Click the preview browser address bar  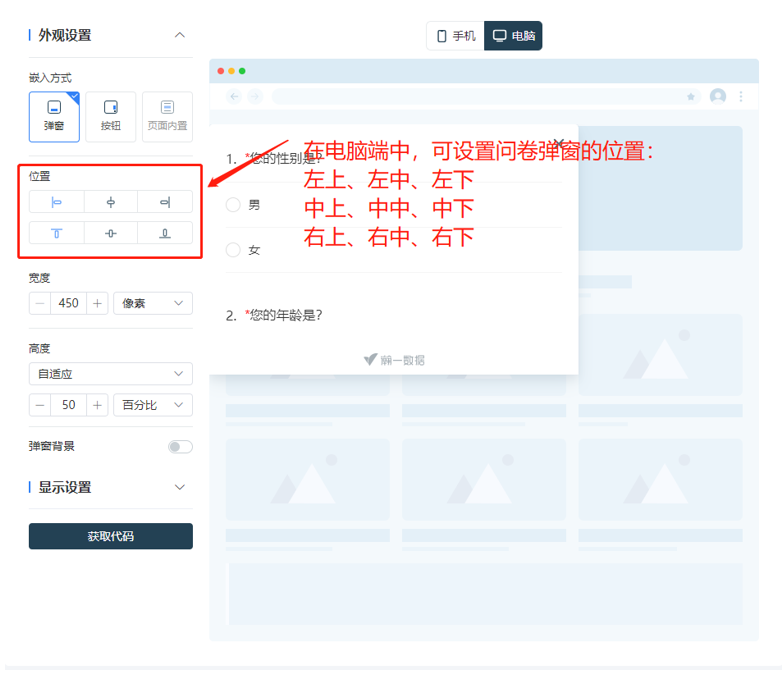tap(486, 96)
